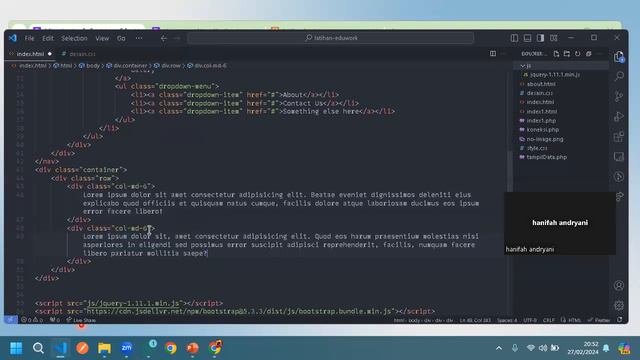The height and width of the screenshot is (360, 640).
Task: Click the VS Code logo icon
Action: tap(13, 38)
